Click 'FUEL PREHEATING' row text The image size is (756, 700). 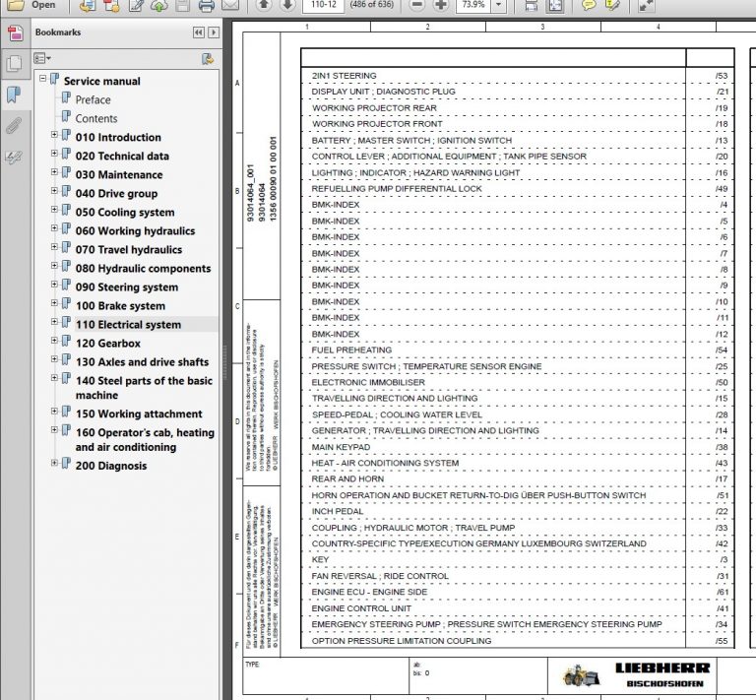point(351,350)
